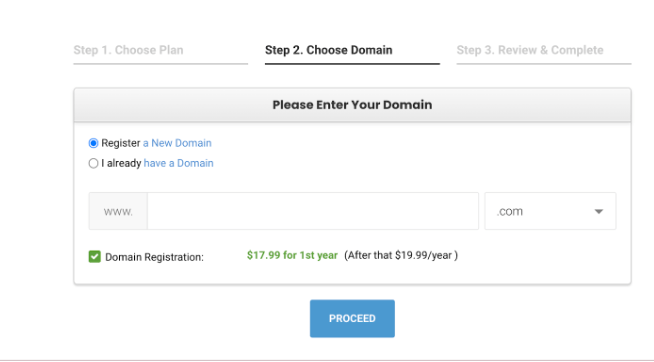Click the After that $19.99/year renewal note
The width and height of the screenshot is (654, 362).
point(401,255)
